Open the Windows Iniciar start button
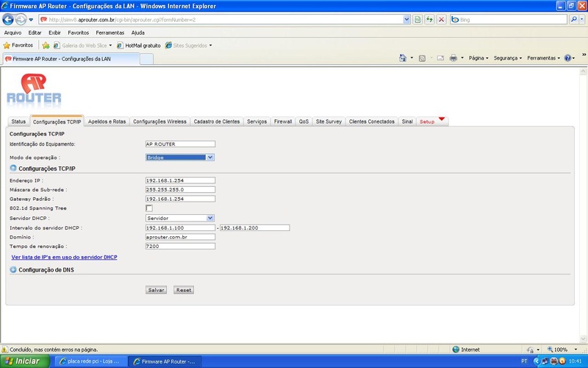588x368 pixels. pyautogui.click(x=25, y=361)
